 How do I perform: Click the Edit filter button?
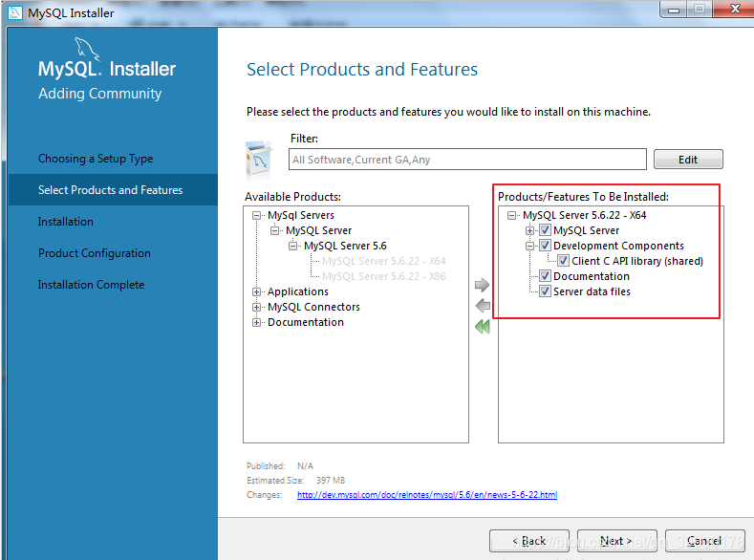688,159
